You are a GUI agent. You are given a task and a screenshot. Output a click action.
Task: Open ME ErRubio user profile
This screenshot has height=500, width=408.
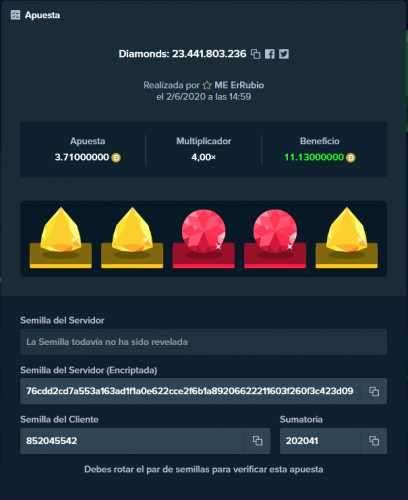239,85
